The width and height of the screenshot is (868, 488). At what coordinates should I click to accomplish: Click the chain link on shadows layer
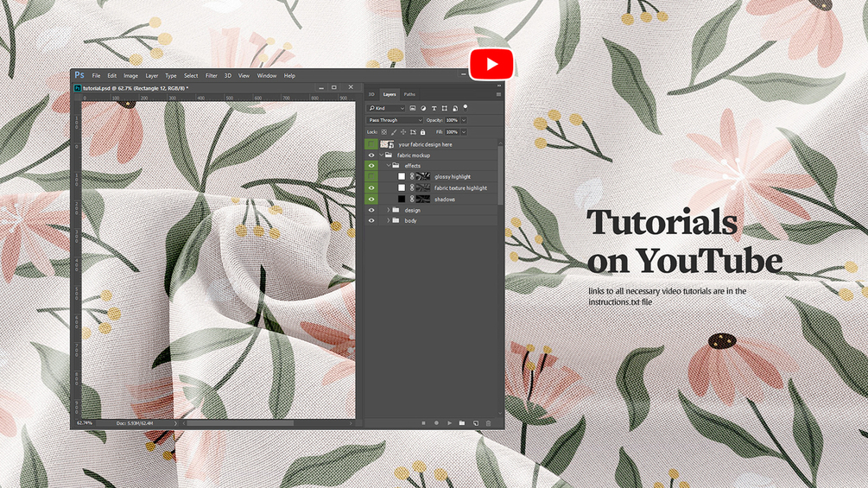point(412,200)
